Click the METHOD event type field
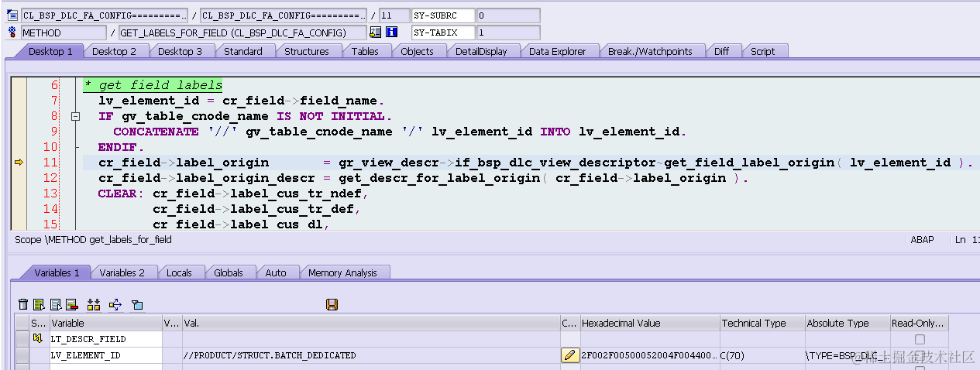The image size is (980, 370). [x=64, y=33]
